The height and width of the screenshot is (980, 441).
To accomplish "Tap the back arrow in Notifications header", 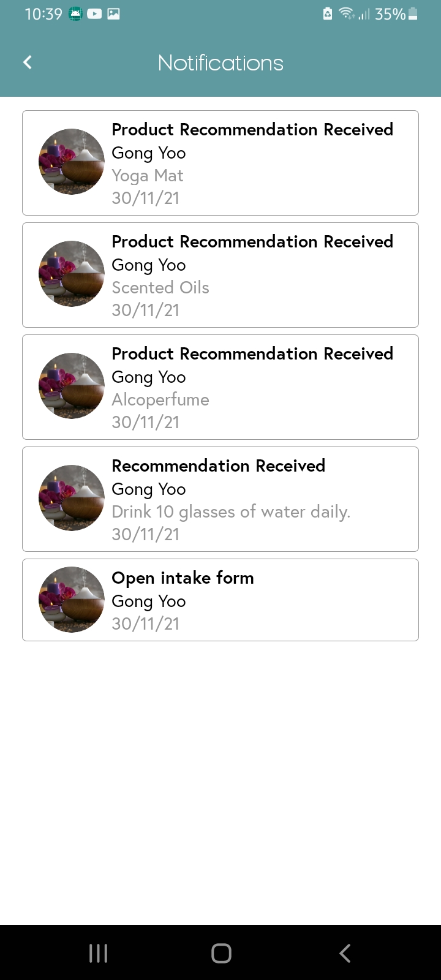I will [x=28, y=62].
